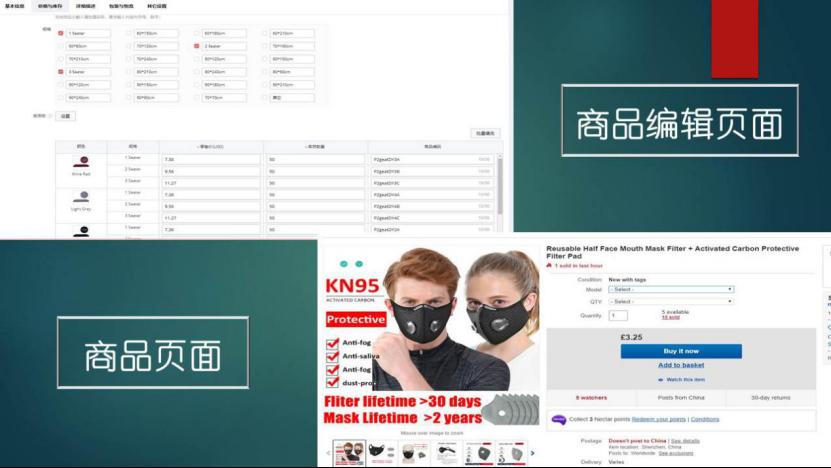Image resolution: width=831 pixels, height=468 pixels.
Task: Open the Model select dropdown
Action: coord(670,290)
